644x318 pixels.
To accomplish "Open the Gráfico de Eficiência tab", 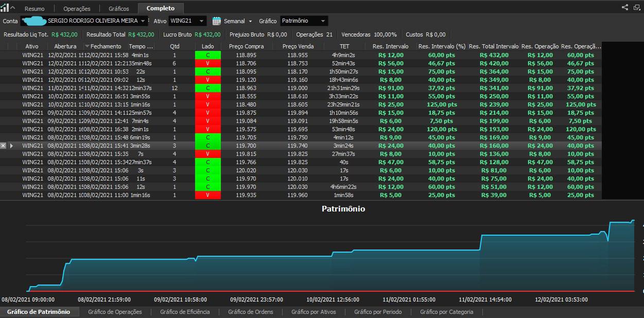I will coord(185,312).
